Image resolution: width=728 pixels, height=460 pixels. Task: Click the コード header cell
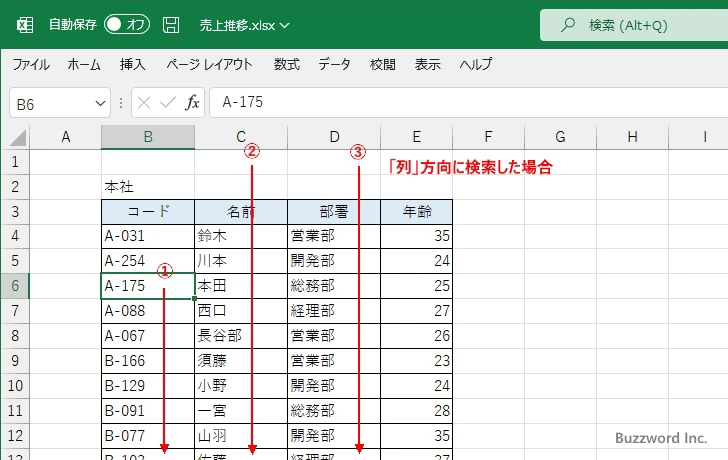point(148,212)
